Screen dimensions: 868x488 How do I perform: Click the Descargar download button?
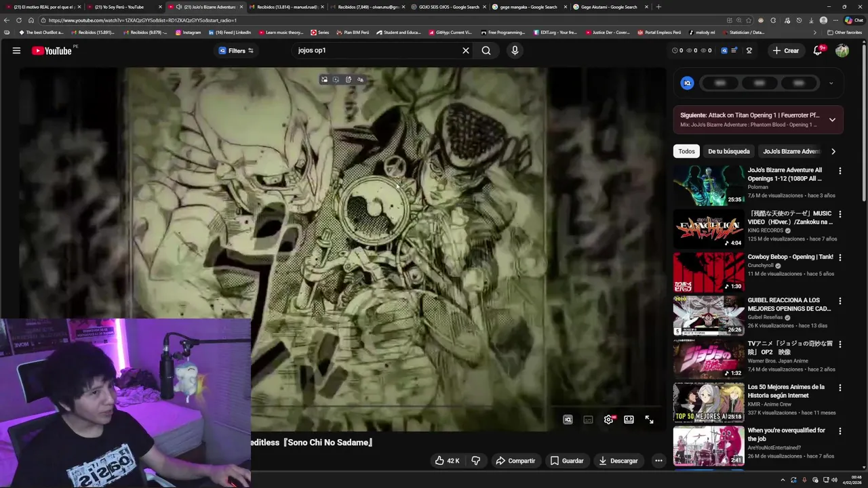pyautogui.click(x=618, y=460)
